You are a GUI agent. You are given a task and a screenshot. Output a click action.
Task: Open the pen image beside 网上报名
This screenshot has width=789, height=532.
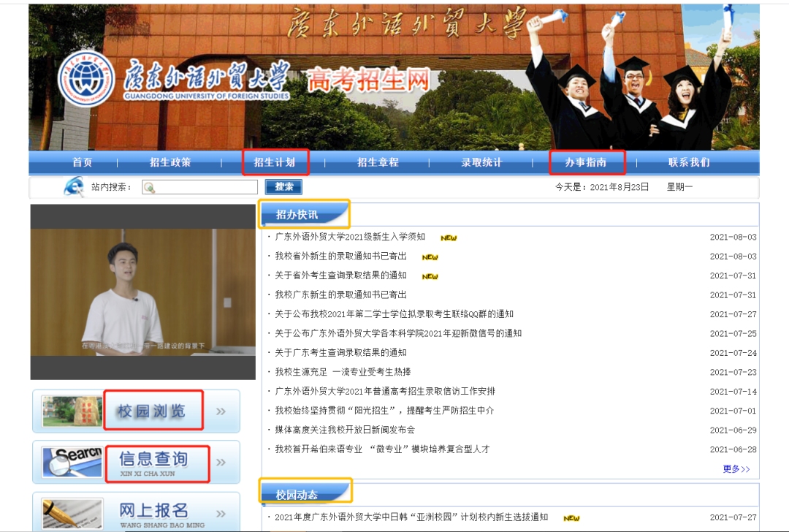point(72,514)
